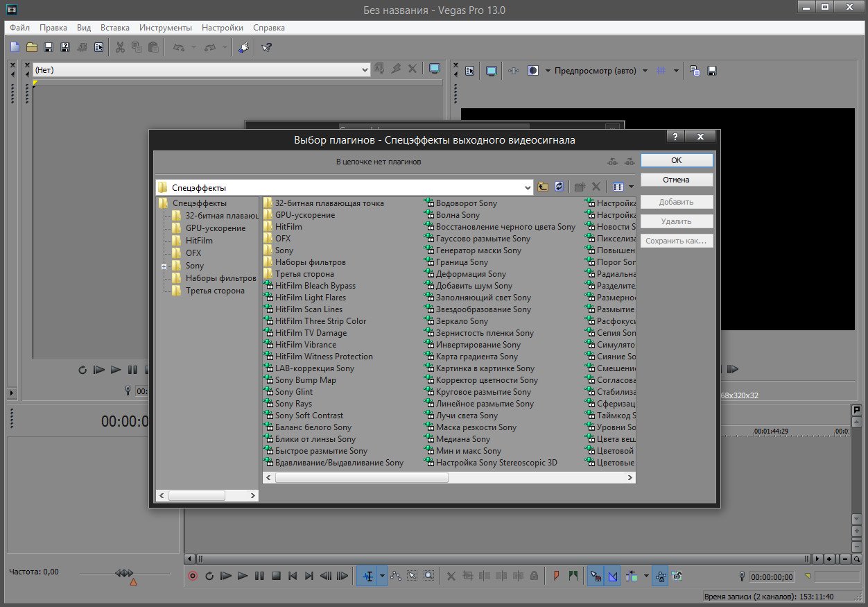Click the Отмена button
Screen dimensions: 868x607
point(677,180)
